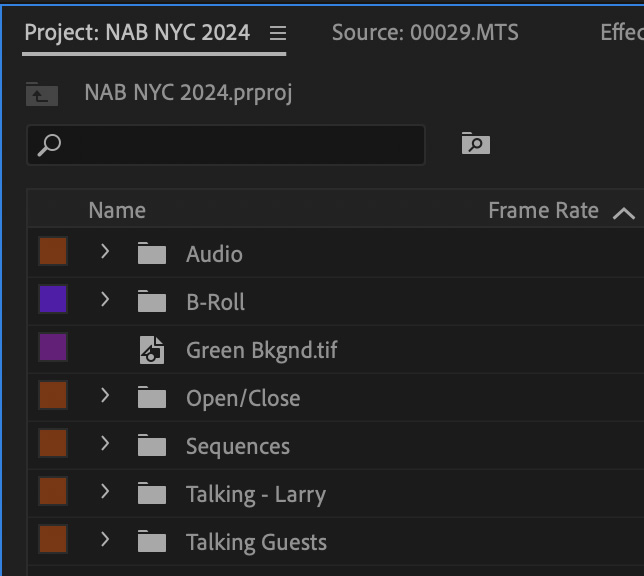Select the Sequences bin folder icon
Screen dimensions: 644x576
(x=152, y=445)
